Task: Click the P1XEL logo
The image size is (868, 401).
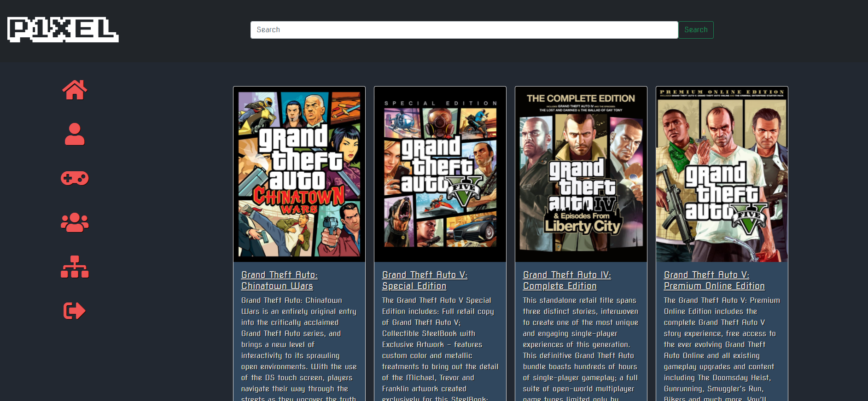Action: 63,29
